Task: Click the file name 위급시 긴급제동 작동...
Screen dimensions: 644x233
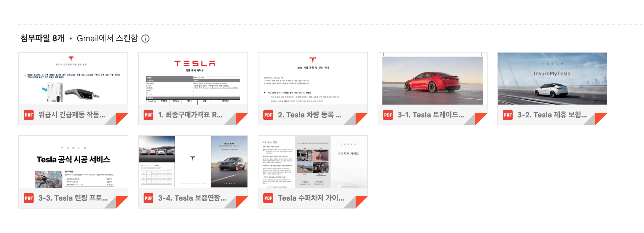Action: [72, 115]
